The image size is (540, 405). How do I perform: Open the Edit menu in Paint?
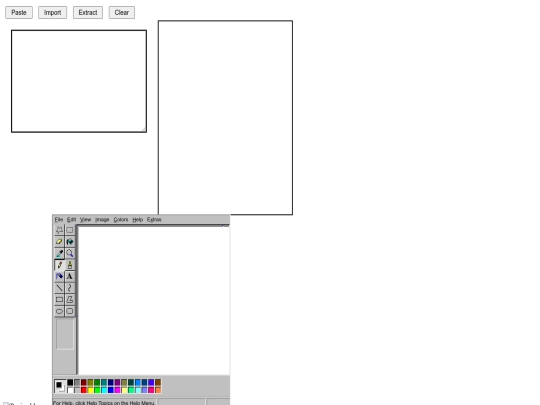pyautogui.click(x=71, y=219)
